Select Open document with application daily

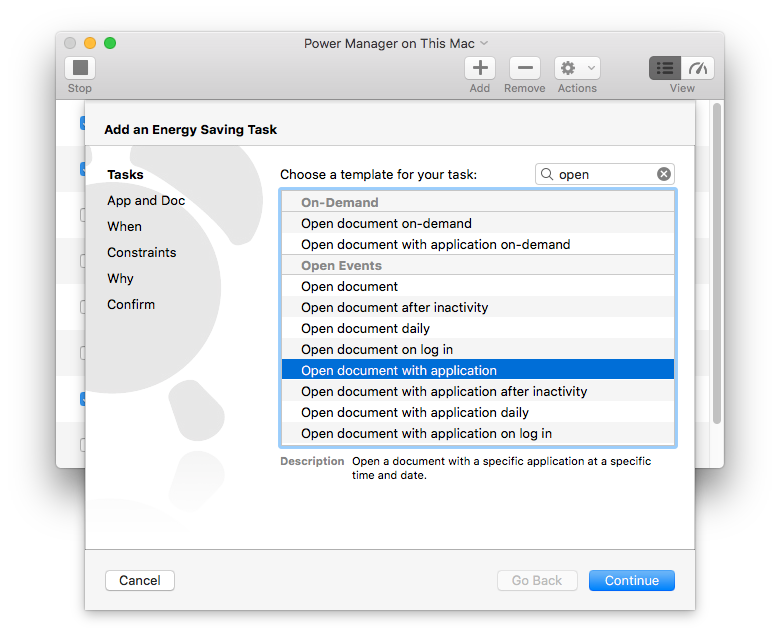coord(478,412)
